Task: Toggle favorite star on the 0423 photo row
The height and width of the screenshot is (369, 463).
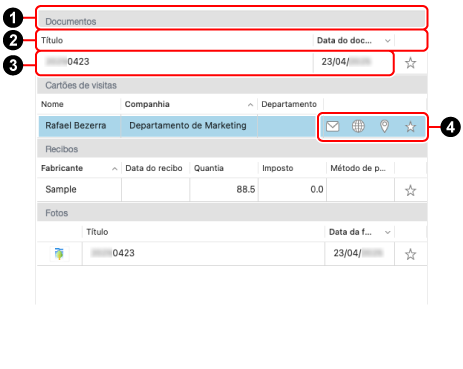Action: click(410, 254)
